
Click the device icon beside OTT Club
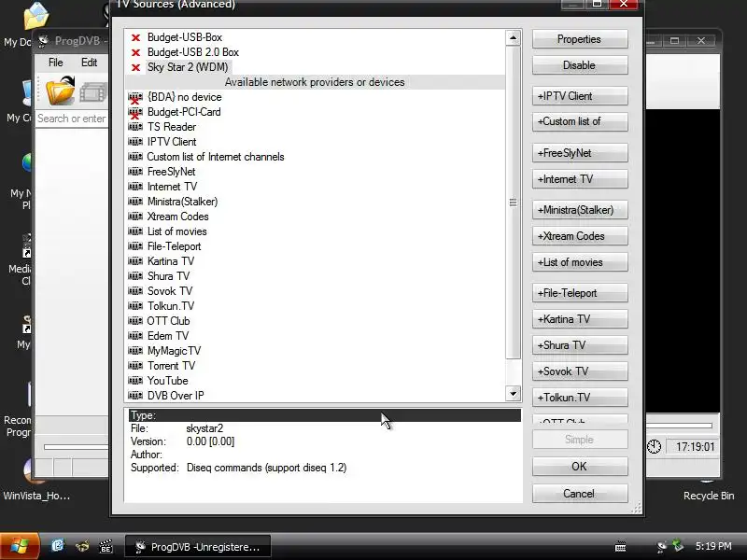click(135, 320)
